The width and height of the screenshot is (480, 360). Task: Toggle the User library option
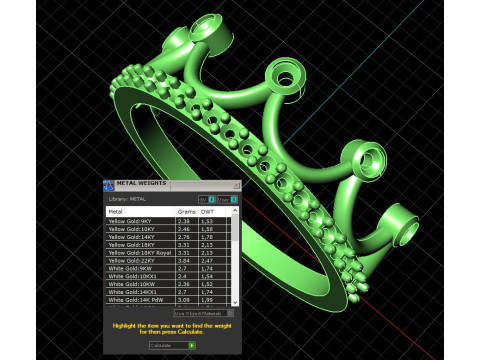tap(227, 199)
